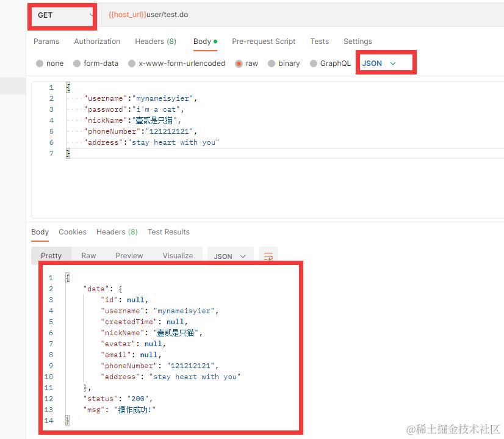
Task: Open the request Headers (8) tab
Action: 156,42
